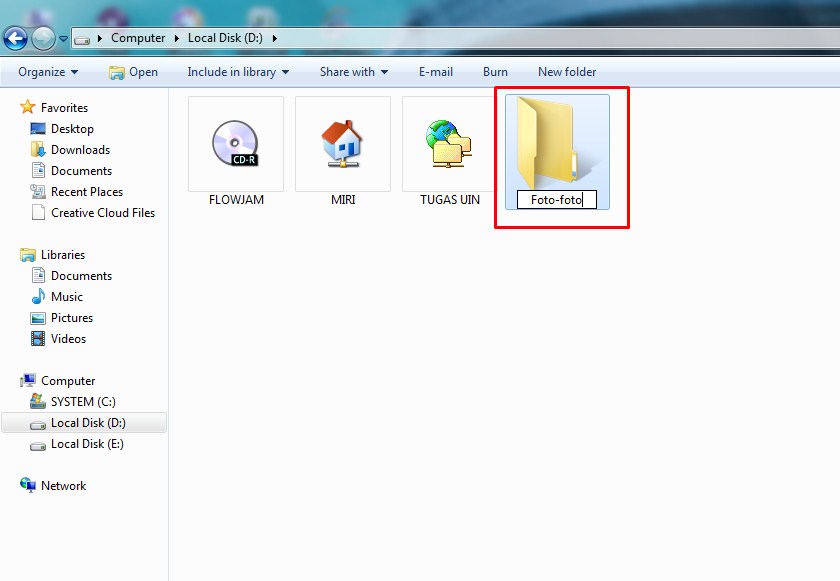The image size is (840, 581).
Task: Click the Favorites star icon
Action: coord(28,107)
